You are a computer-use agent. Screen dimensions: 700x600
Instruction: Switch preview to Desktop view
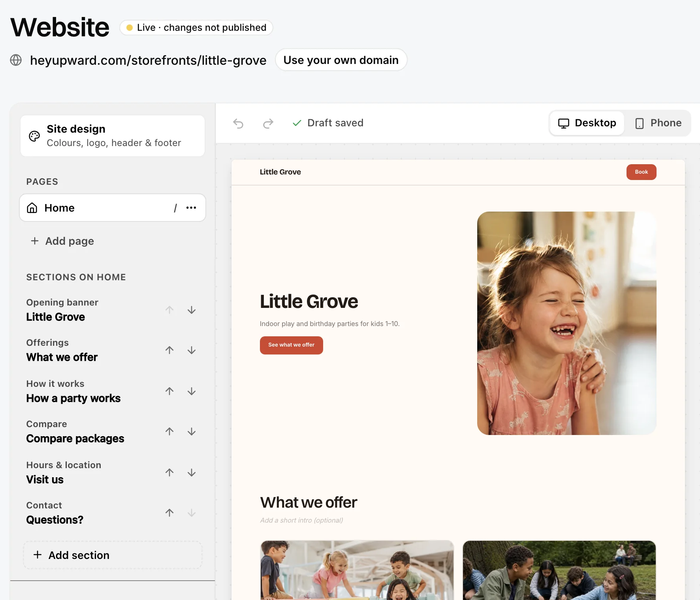tap(587, 123)
